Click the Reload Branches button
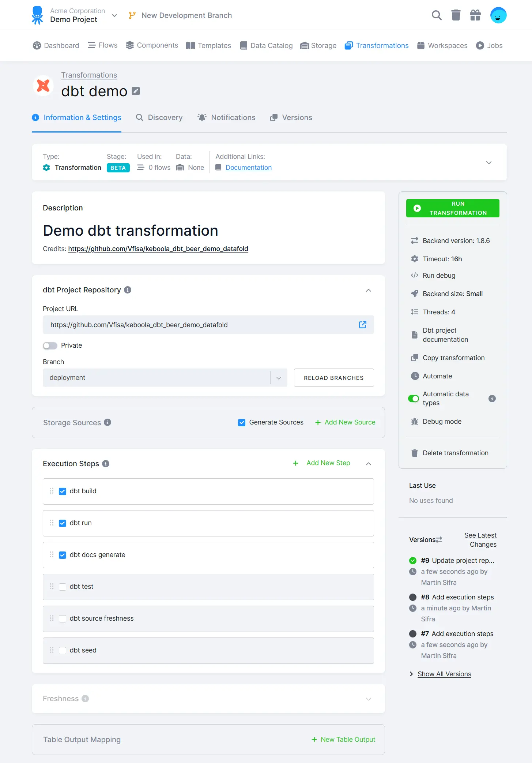 pos(333,378)
